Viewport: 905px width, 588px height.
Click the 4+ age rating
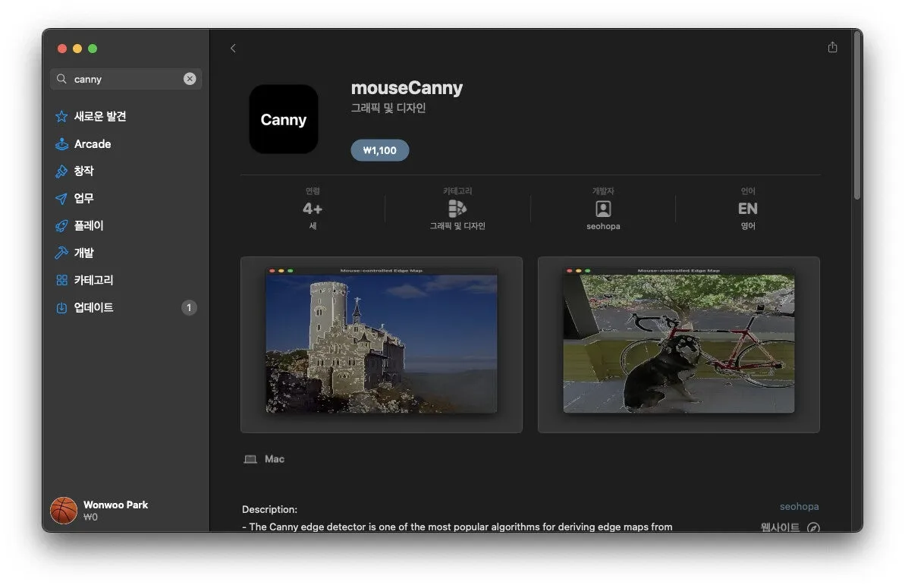(x=313, y=209)
